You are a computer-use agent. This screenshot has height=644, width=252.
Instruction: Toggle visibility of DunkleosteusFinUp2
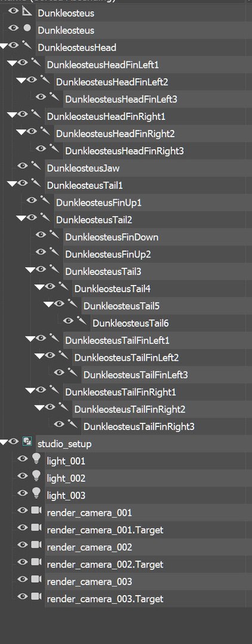41,252
